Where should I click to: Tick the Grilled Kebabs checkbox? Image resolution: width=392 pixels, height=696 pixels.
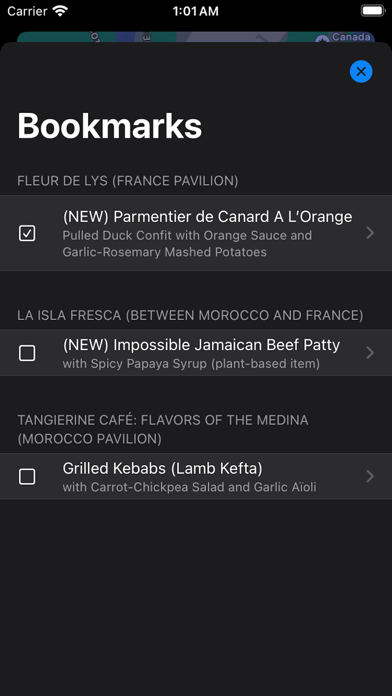coord(27,477)
